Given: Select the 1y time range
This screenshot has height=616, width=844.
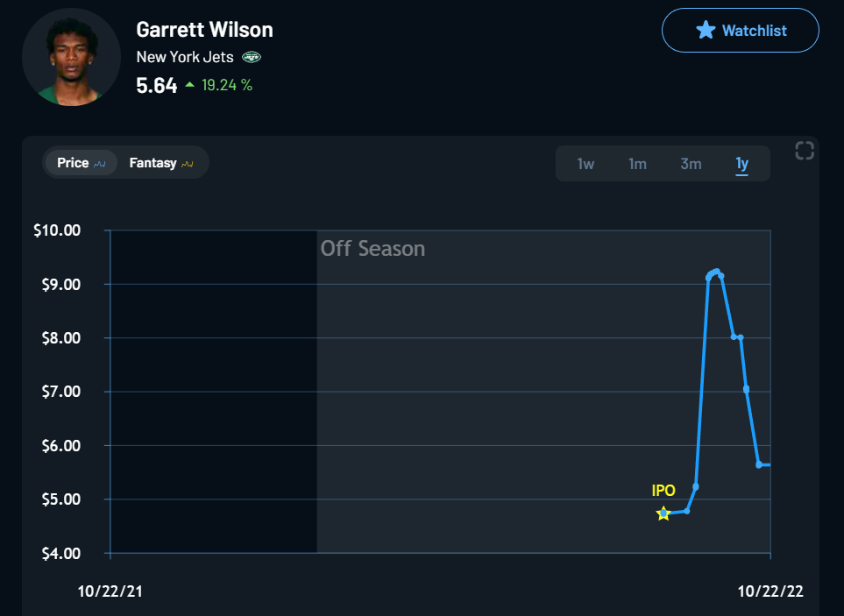Looking at the screenshot, I should pyautogui.click(x=741, y=164).
